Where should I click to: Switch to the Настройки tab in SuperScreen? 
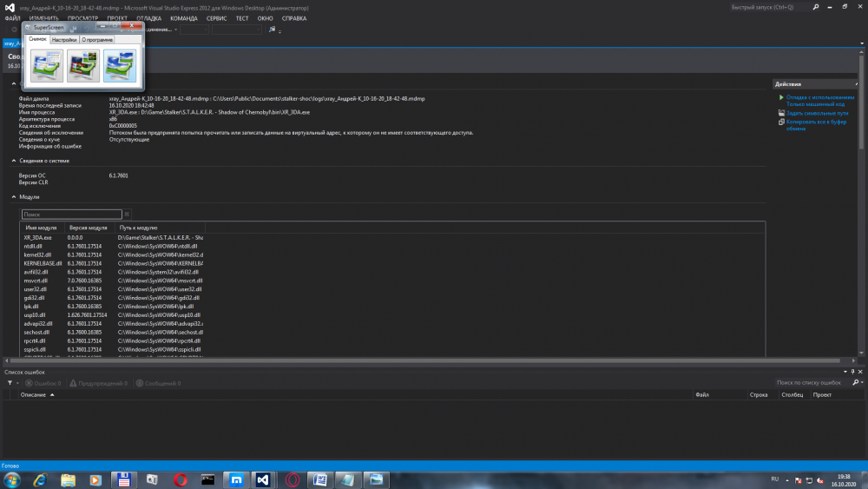click(x=64, y=40)
